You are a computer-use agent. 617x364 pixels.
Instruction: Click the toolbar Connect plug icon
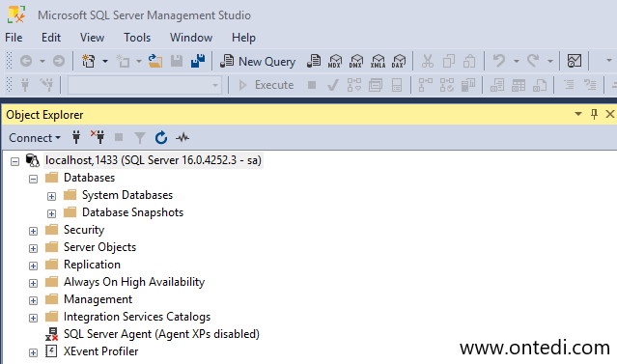coord(25,85)
